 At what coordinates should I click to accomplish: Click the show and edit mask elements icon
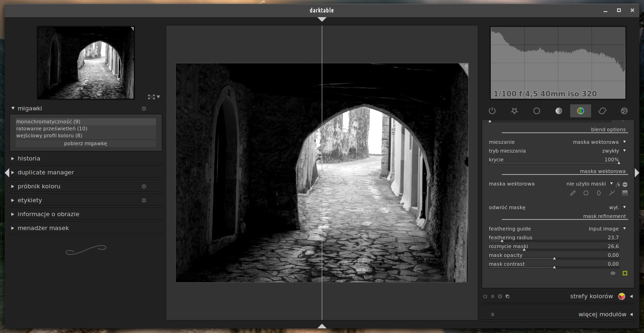pyautogui.click(x=618, y=184)
